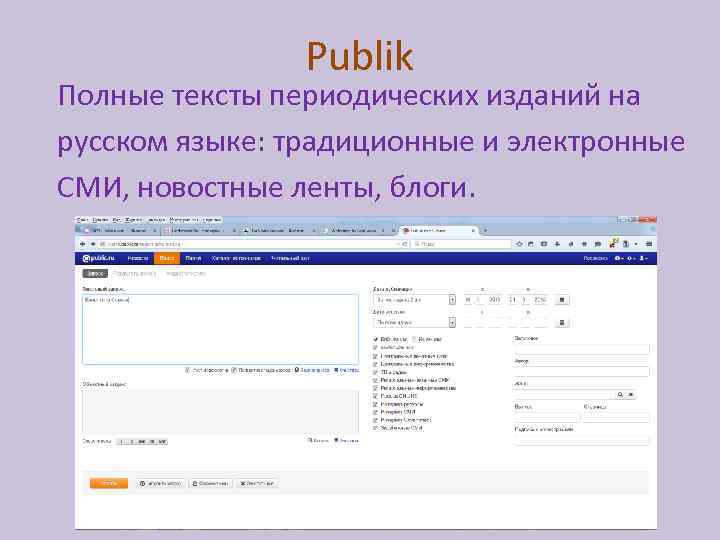Image resolution: width=720 pixels, height=540 pixels.
Task: Toggle the Пресса СНГ checkbox
Action: 376,396
